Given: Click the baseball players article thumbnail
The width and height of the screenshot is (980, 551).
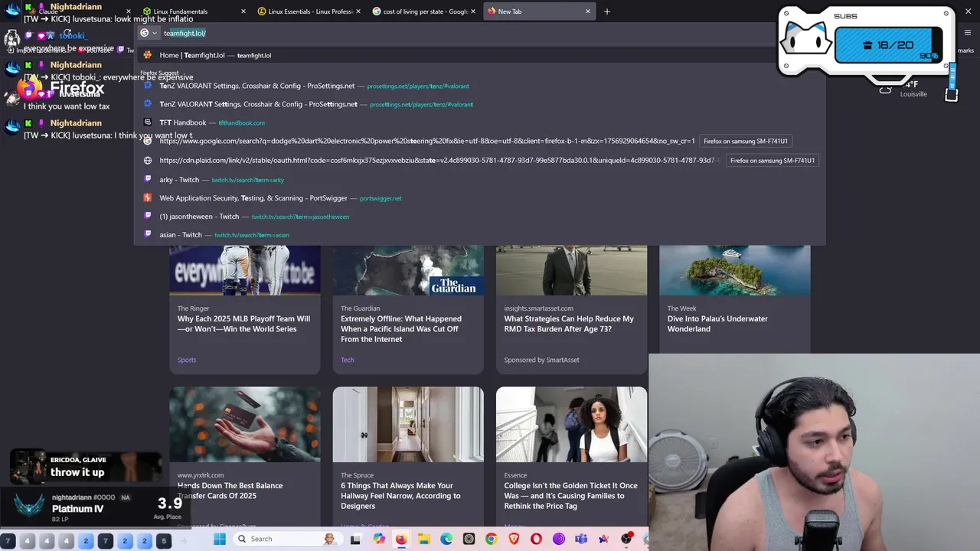Looking at the screenshot, I should [245, 270].
